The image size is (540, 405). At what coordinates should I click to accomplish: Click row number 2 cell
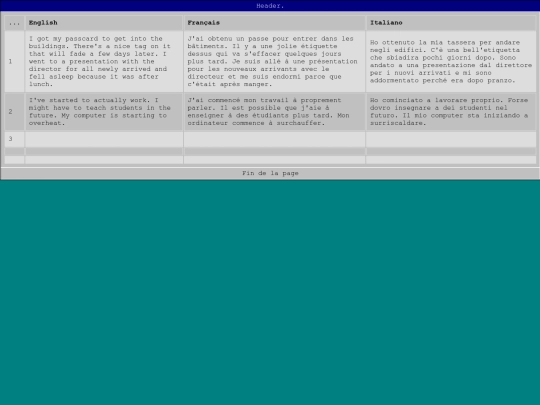[x=14, y=112]
